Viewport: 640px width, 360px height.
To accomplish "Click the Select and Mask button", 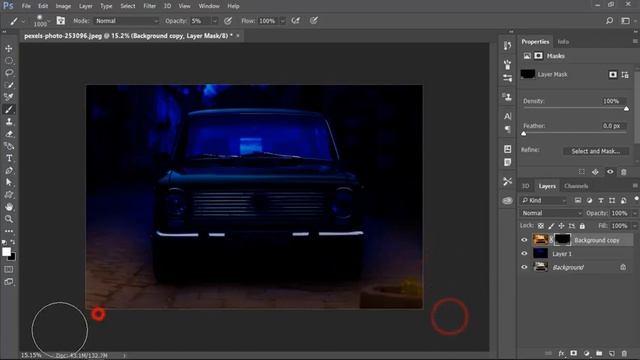I will (x=596, y=151).
